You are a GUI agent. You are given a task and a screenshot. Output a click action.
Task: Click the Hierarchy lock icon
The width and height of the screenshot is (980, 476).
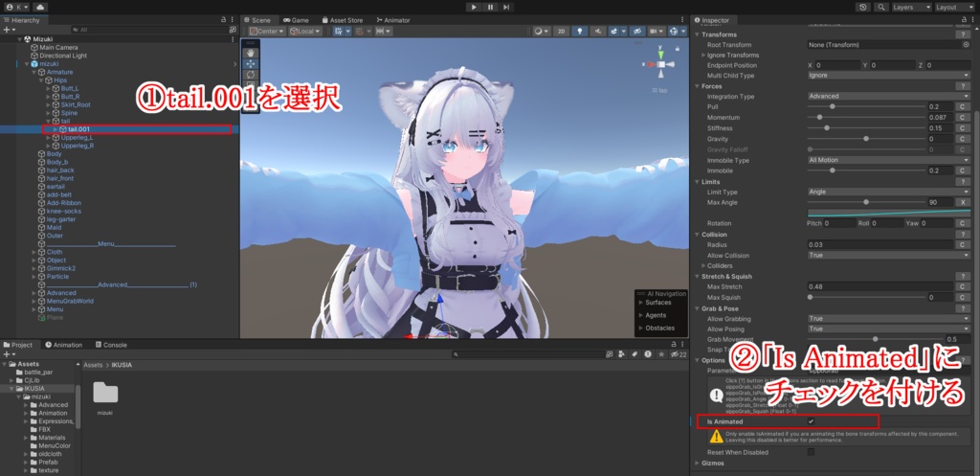(224, 20)
